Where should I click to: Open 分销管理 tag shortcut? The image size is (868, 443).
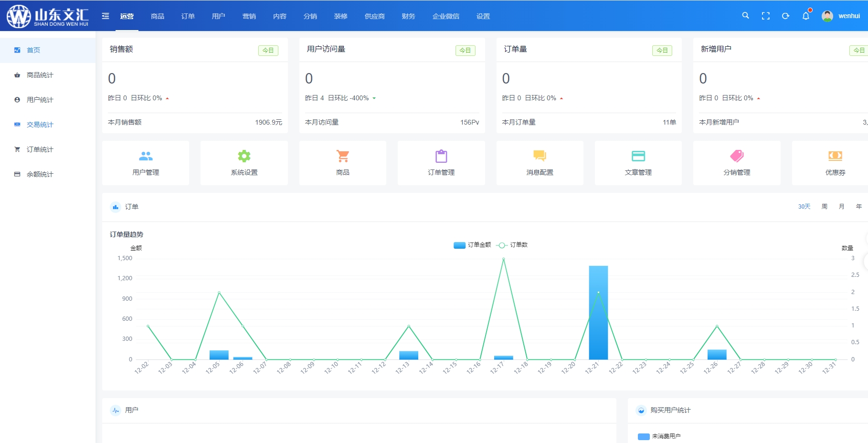(737, 163)
